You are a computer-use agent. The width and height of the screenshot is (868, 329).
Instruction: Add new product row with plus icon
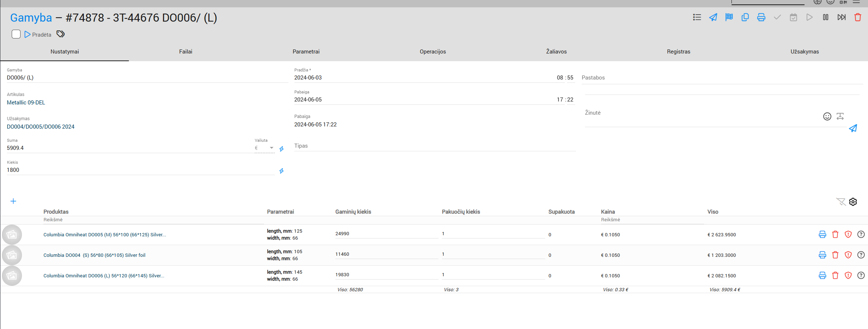[13, 201]
